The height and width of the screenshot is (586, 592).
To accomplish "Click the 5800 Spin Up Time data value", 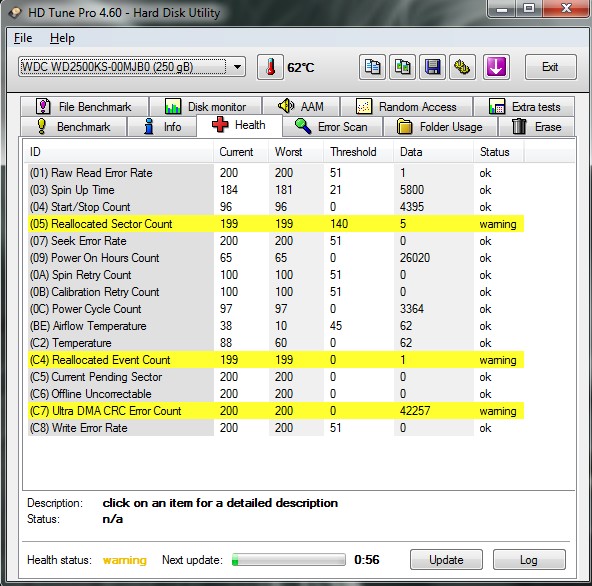I will click(x=412, y=190).
